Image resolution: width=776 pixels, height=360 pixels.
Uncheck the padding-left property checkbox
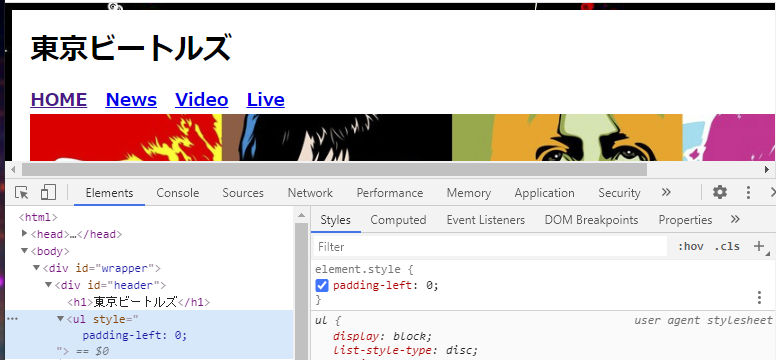point(322,286)
